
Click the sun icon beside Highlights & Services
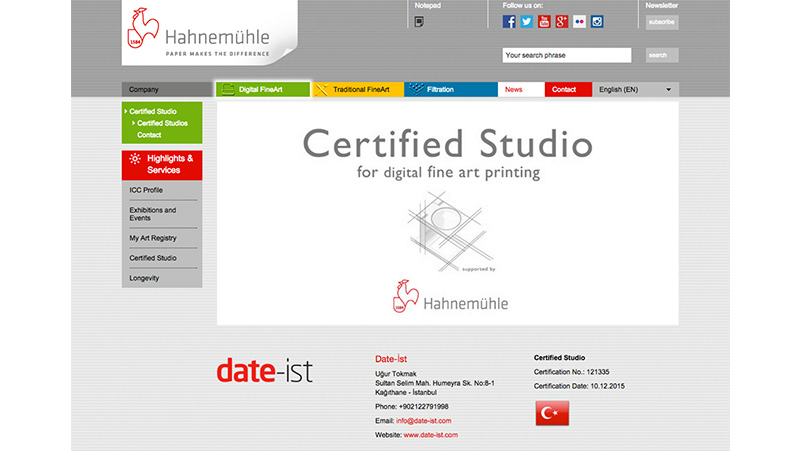pyautogui.click(x=135, y=159)
